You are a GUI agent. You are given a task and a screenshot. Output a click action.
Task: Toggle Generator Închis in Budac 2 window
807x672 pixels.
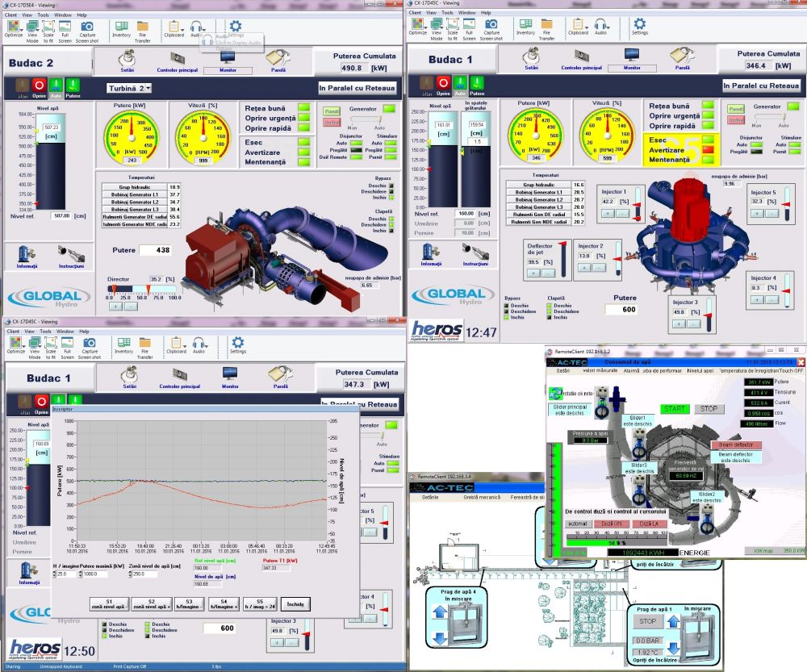coord(332,123)
